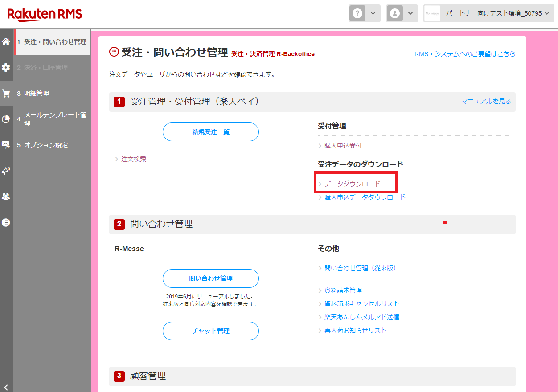558x392 pixels.
Task: Open マニュアルを見る link
Action: [x=486, y=102]
